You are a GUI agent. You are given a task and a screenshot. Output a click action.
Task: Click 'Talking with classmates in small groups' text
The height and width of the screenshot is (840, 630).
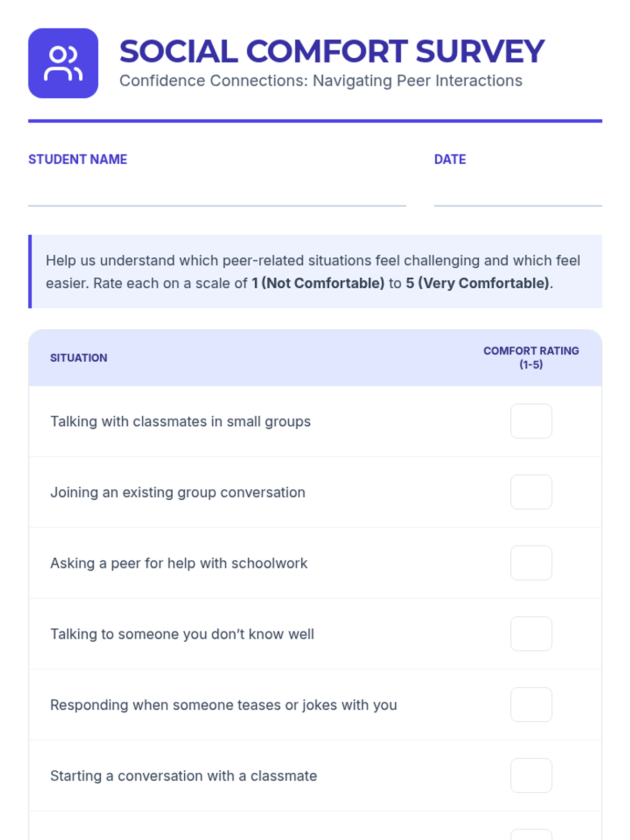[x=181, y=422]
